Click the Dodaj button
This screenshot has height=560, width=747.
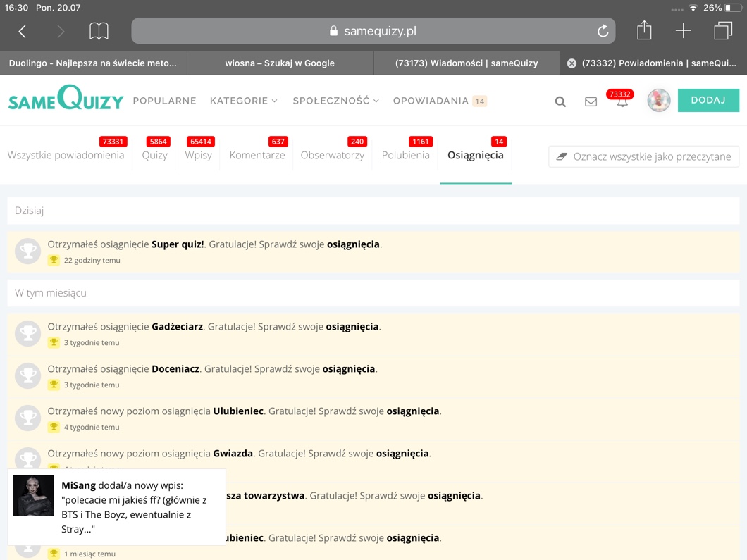click(x=708, y=101)
